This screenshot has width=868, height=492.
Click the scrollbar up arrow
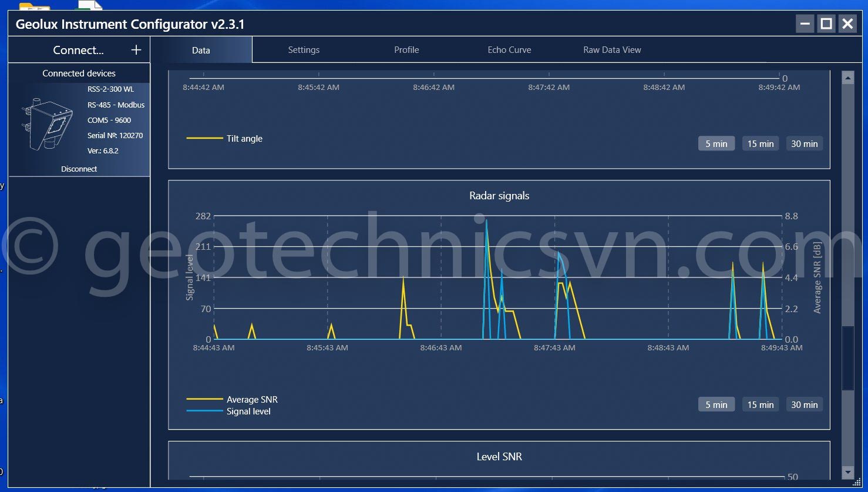click(x=847, y=78)
